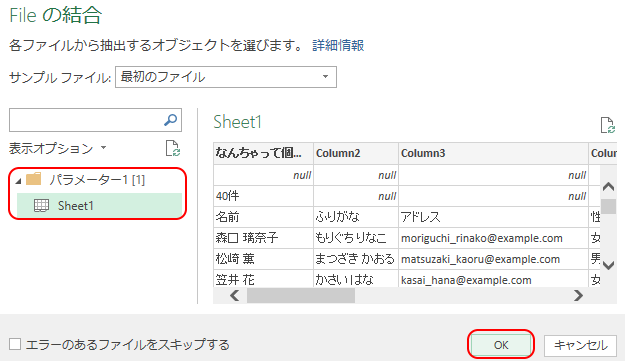This screenshot has height=361, width=625.
Task: Select the Column3 header
Action: pyautogui.click(x=493, y=153)
